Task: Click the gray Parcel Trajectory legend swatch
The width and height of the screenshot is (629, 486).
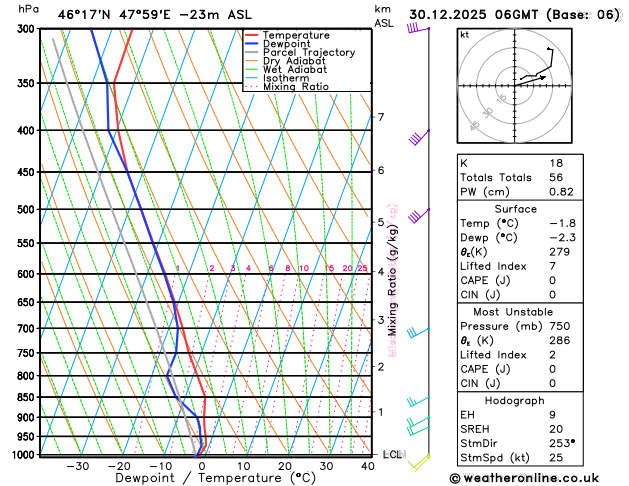Action: click(252, 53)
